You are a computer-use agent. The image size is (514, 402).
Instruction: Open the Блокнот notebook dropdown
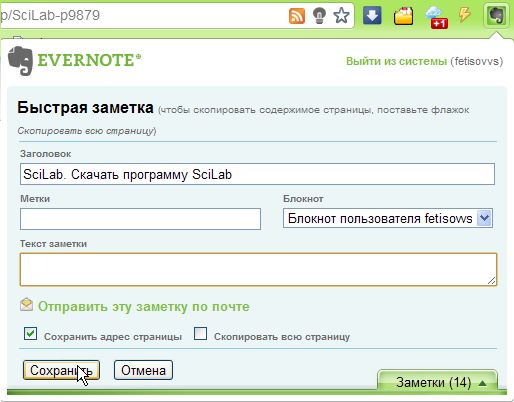coord(388,218)
